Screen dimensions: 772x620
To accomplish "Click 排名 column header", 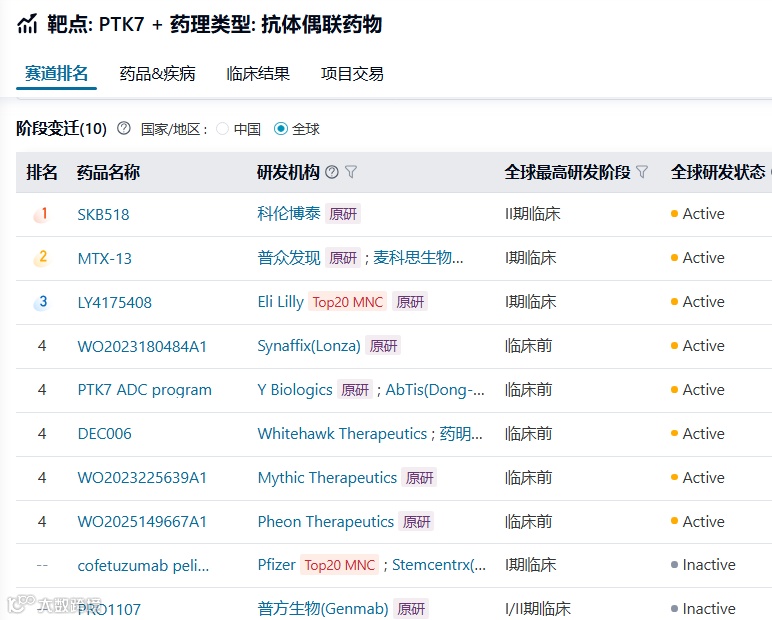I will pos(42,172).
